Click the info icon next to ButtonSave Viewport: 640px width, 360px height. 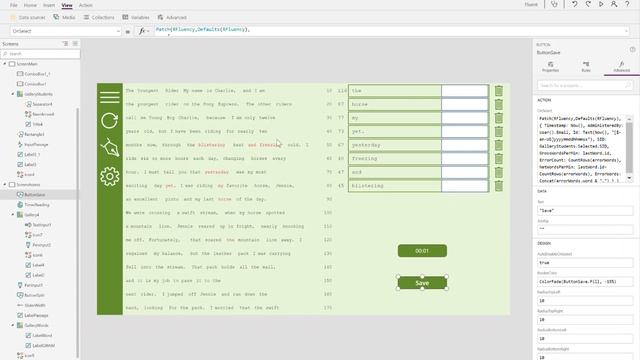(x=632, y=49)
